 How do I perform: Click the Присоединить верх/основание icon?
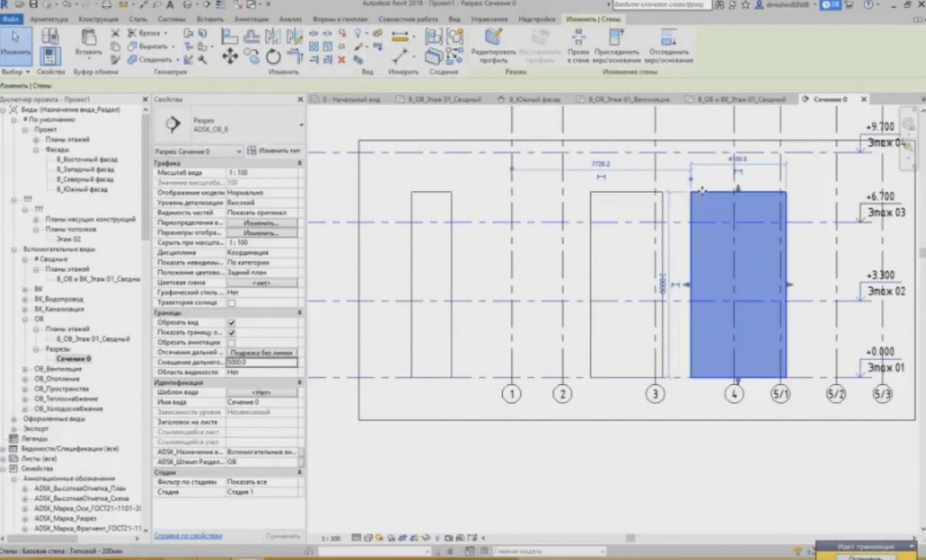coord(615,38)
